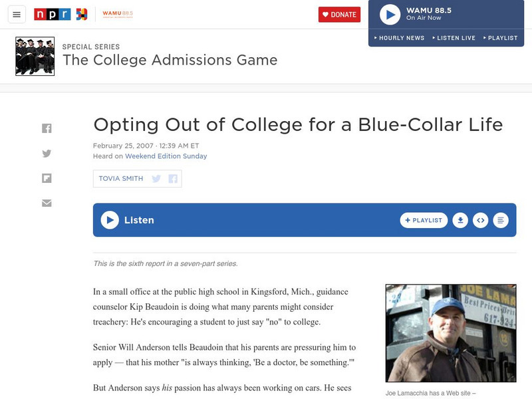Open the audio embed code
The height and width of the screenshot is (399, 532).
(x=480, y=219)
